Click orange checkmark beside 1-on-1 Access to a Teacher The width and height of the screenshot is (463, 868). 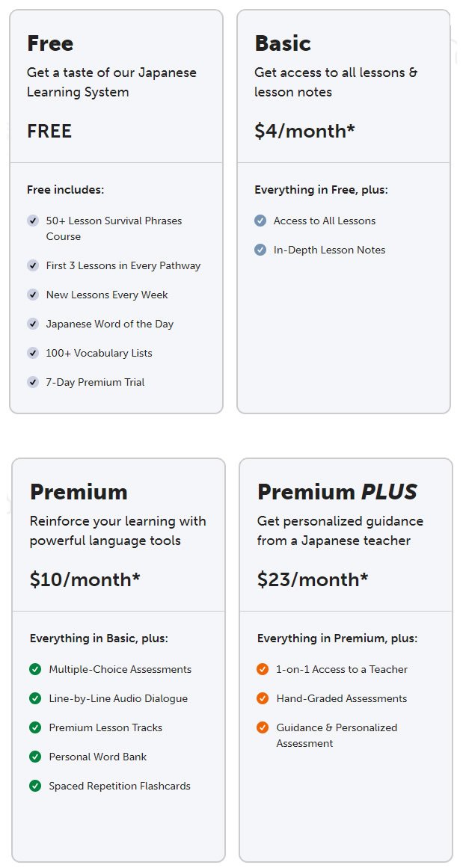[263, 669]
